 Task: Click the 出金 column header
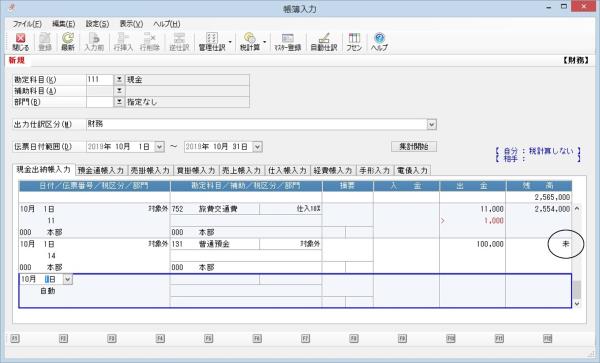(x=473, y=186)
